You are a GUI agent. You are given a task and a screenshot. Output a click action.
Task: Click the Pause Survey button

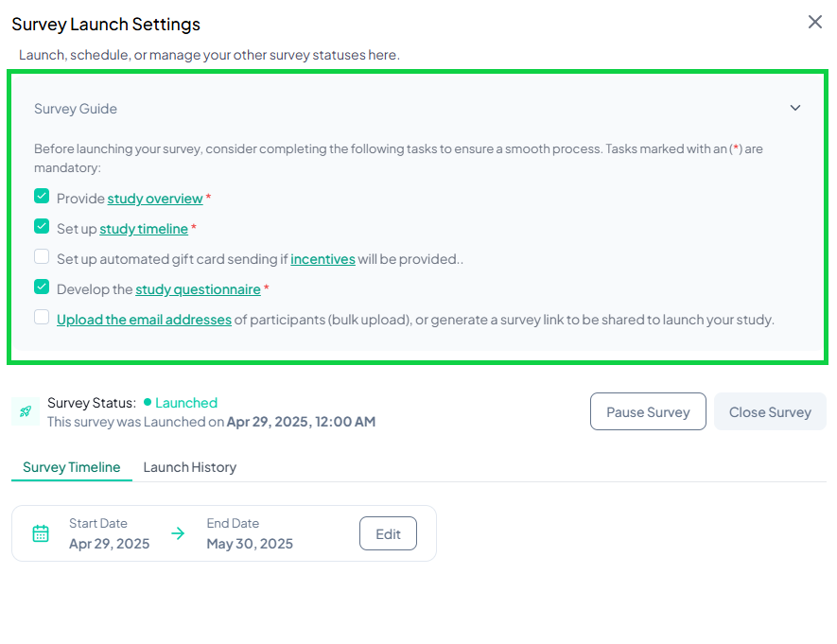tap(648, 411)
